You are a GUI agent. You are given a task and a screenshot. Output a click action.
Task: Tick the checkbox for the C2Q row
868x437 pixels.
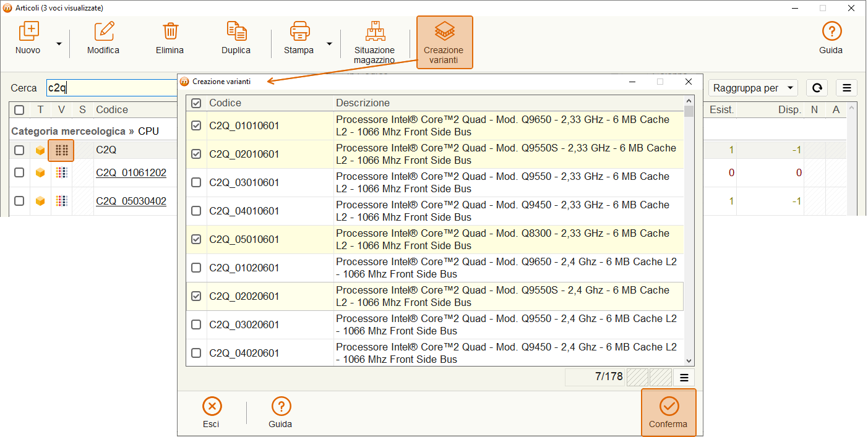pyautogui.click(x=19, y=150)
